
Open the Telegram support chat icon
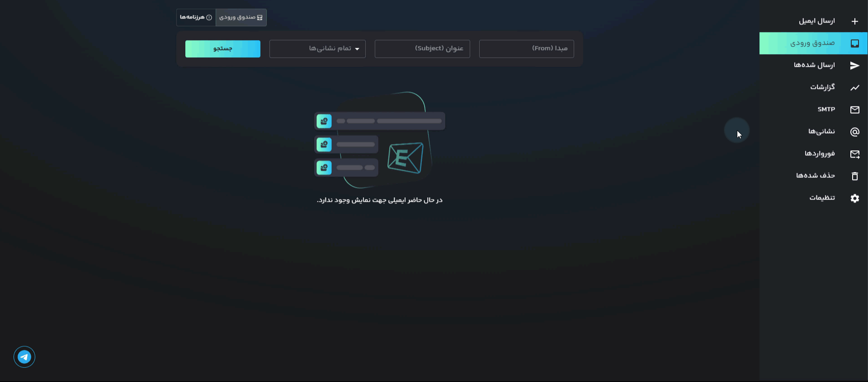[x=24, y=357]
